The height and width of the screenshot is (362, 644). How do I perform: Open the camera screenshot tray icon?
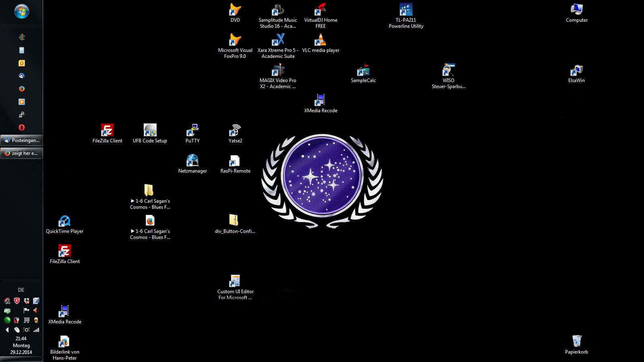(x=27, y=330)
